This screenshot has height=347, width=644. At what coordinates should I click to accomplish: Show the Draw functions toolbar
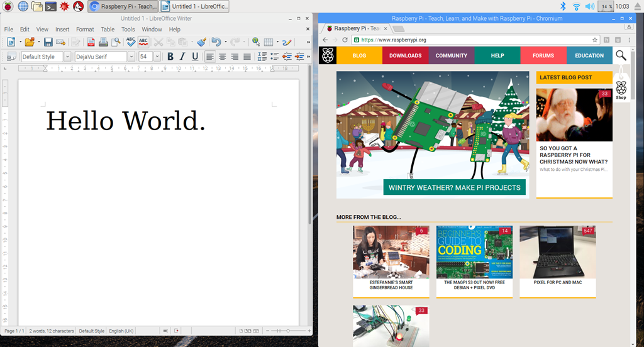coord(287,42)
